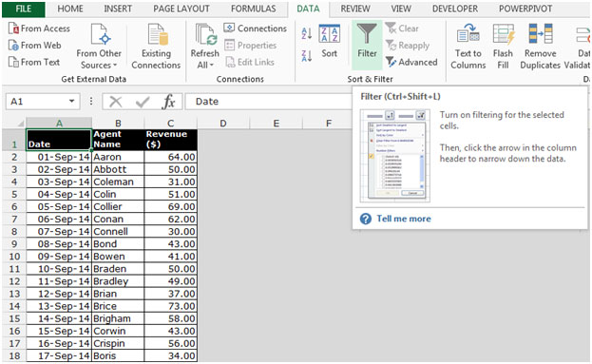Sort column Z to A descending

(307, 56)
